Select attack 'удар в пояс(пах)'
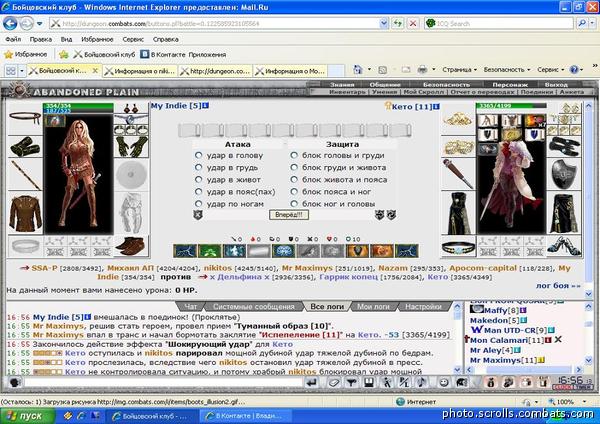The width and height of the screenshot is (600, 424). pos(198,192)
